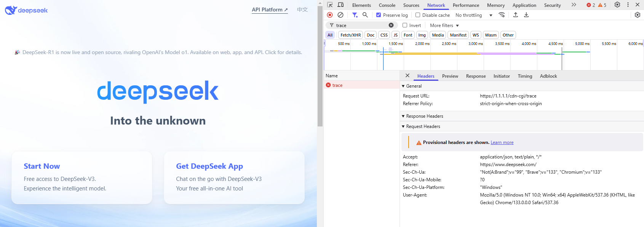Switch to the Console tab

[x=387, y=5]
